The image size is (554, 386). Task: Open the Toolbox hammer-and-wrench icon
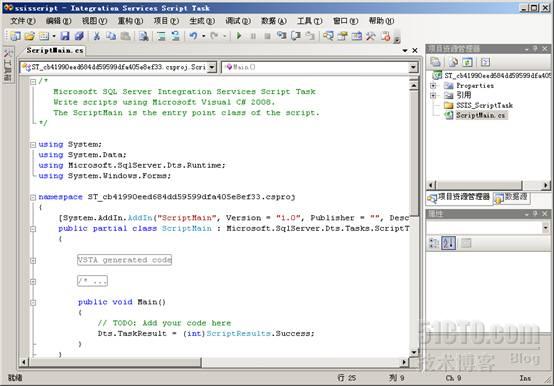click(x=371, y=36)
